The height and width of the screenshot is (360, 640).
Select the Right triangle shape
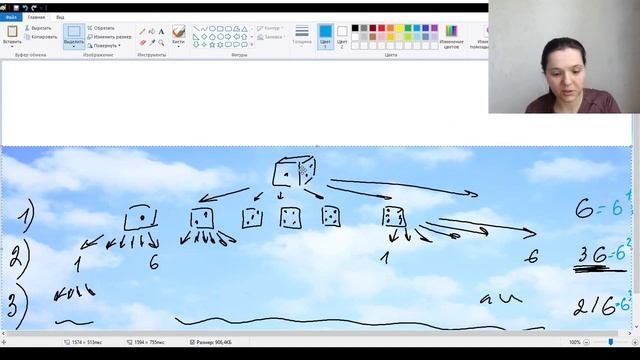pyautogui.click(x=196, y=37)
